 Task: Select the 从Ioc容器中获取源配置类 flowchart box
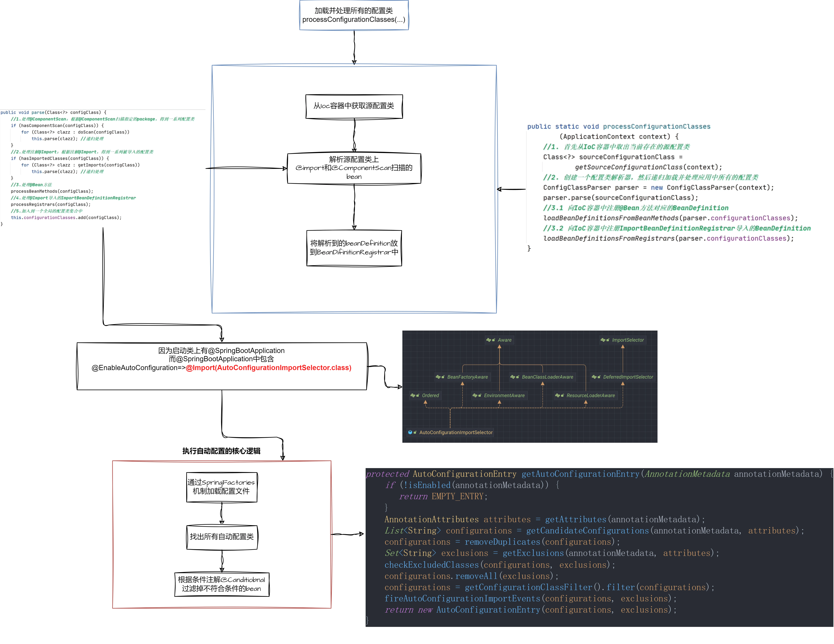[x=354, y=106]
